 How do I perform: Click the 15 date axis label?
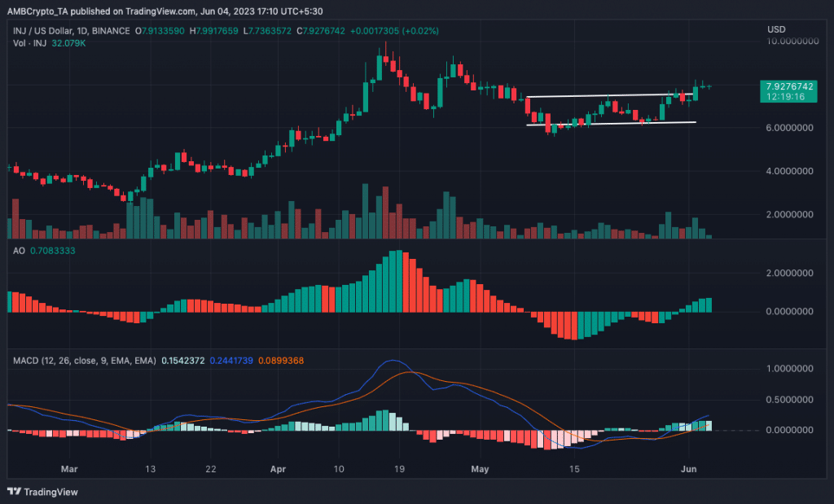pyautogui.click(x=574, y=469)
